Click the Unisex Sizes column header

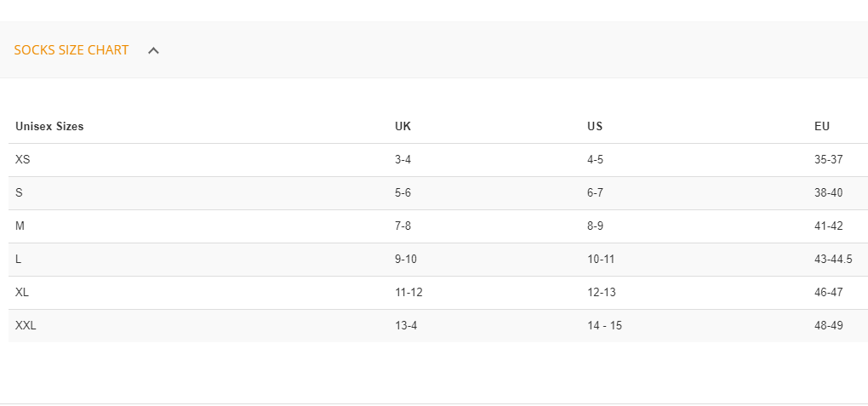[49, 127]
